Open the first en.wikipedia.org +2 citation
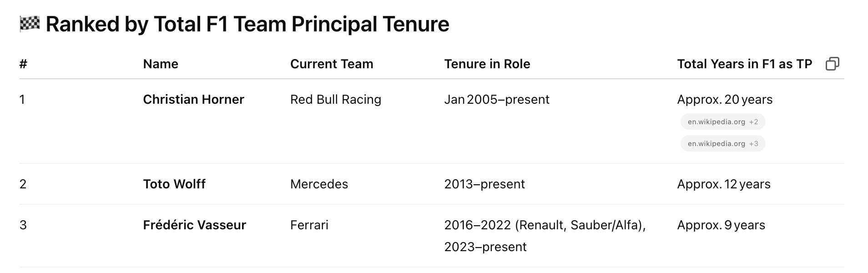This screenshot has width=868, height=273. point(723,122)
